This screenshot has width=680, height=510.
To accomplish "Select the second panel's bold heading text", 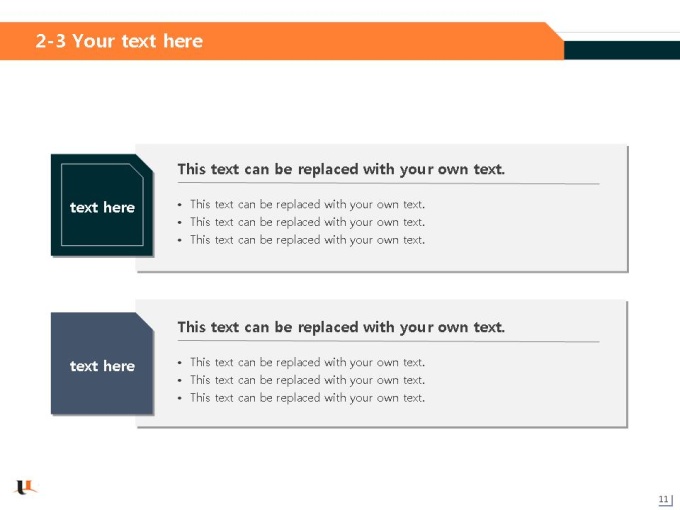I will pos(341,327).
